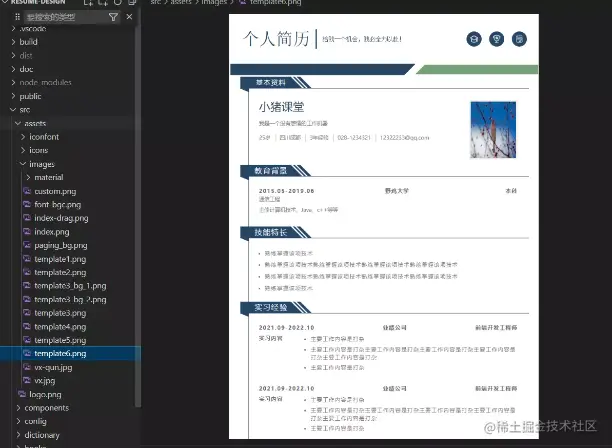Click the trophy icon in resume header

pos(496,39)
